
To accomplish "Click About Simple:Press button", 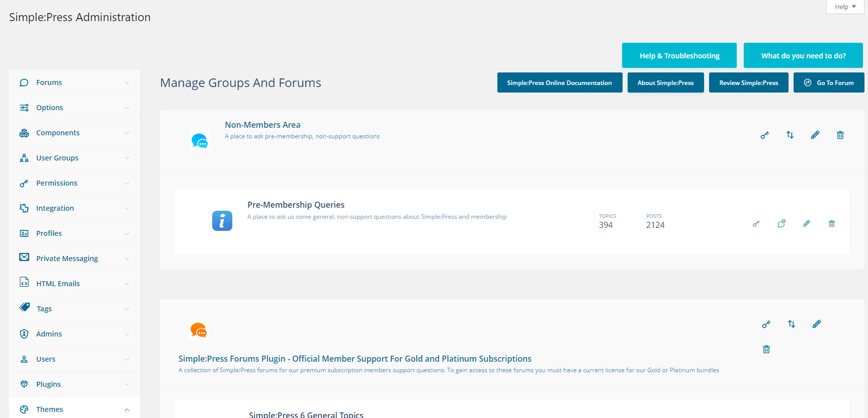I will pos(666,82).
